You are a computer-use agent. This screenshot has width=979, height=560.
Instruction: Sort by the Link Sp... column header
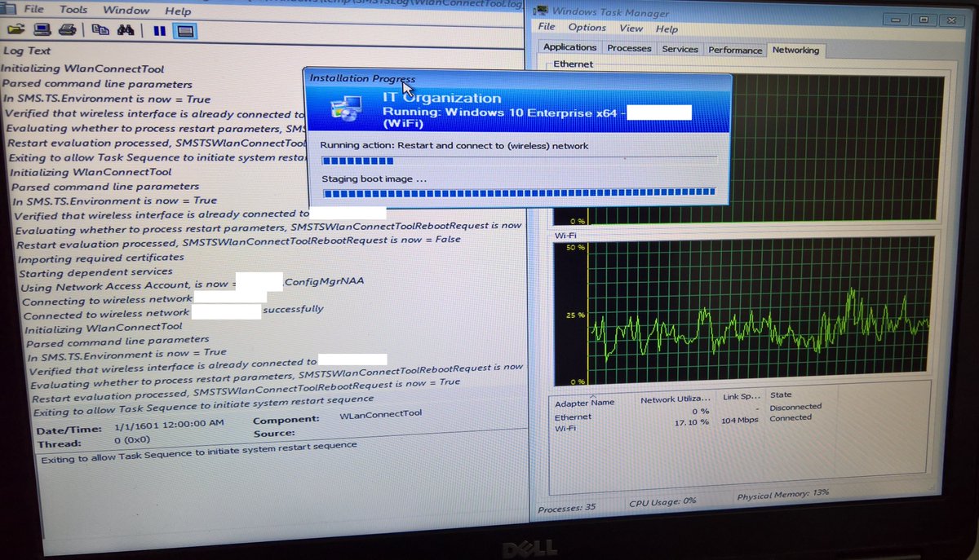[740, 397]
